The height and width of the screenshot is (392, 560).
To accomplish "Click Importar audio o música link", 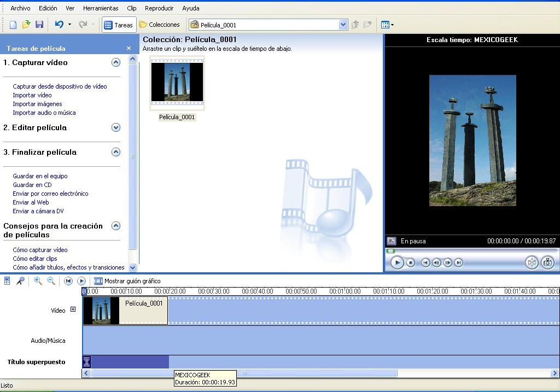I will 44,113.
